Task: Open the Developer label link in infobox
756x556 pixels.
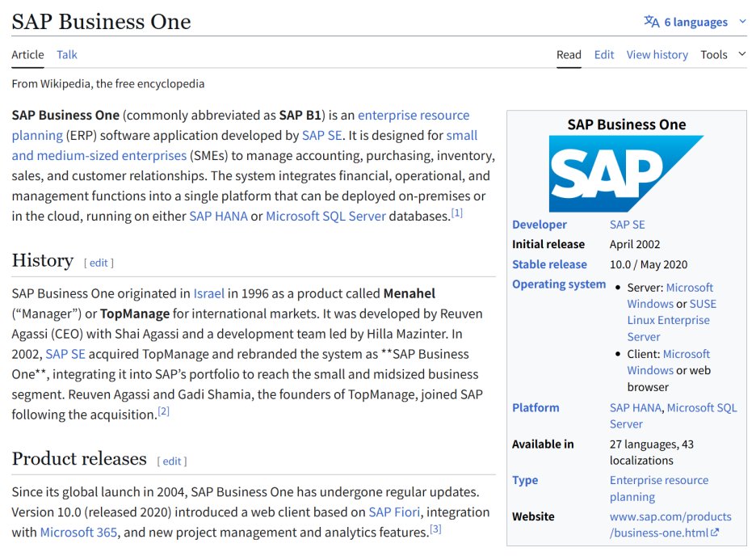Action: [539, 225]
